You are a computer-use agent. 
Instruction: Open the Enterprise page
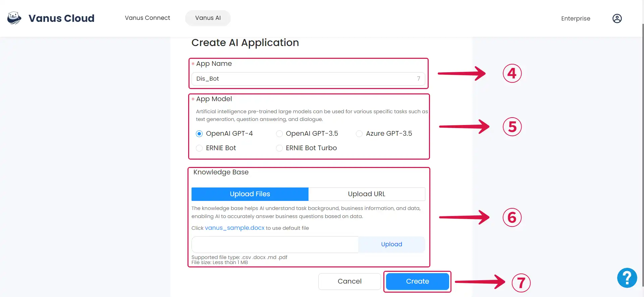coord(576,18)
